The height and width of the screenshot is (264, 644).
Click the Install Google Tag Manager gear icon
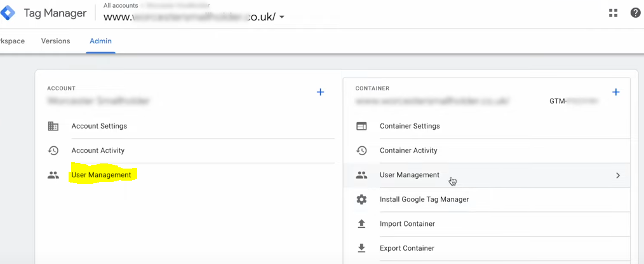(x=361, y=200)
